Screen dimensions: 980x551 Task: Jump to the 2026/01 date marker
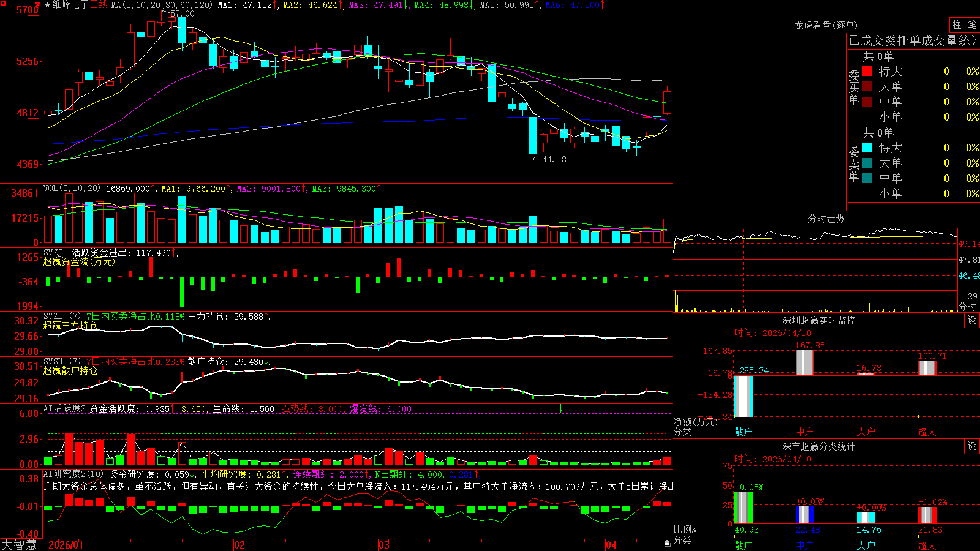pos(66,545)
